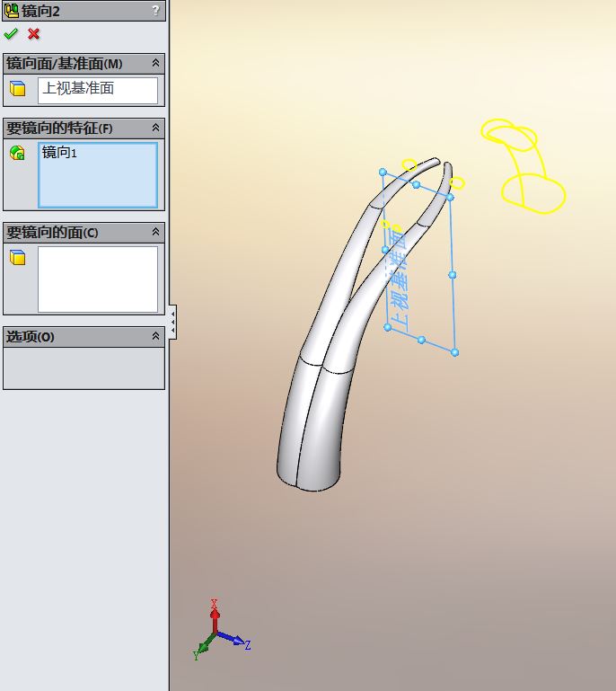Select 镜向1 in the features list
This screenshot has width=616, height=691.
[60, 153]
